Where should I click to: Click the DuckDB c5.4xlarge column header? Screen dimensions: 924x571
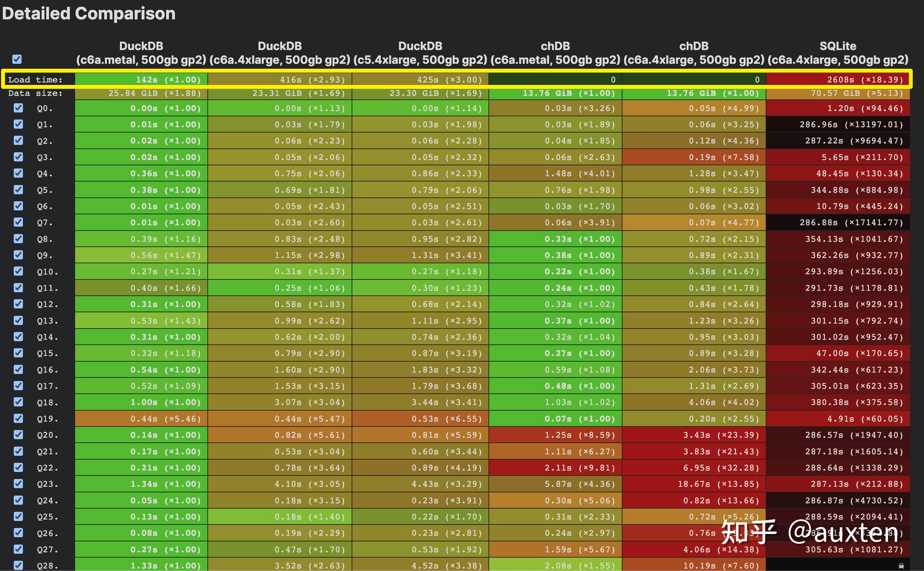point(420,53)
